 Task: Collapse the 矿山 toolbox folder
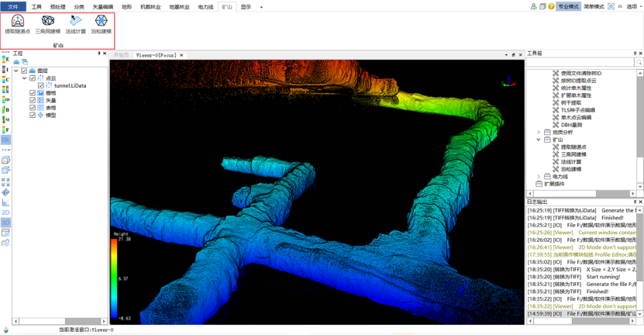539,140
